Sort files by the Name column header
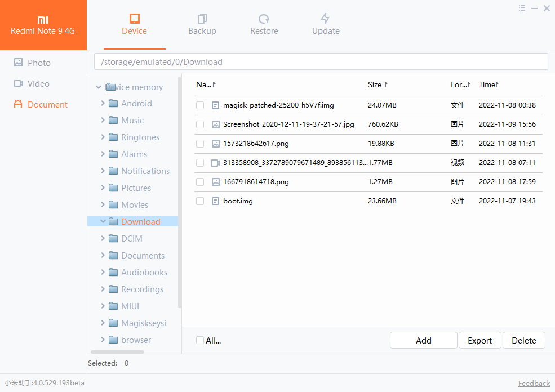The image size is (555, 392). point(206,84)
